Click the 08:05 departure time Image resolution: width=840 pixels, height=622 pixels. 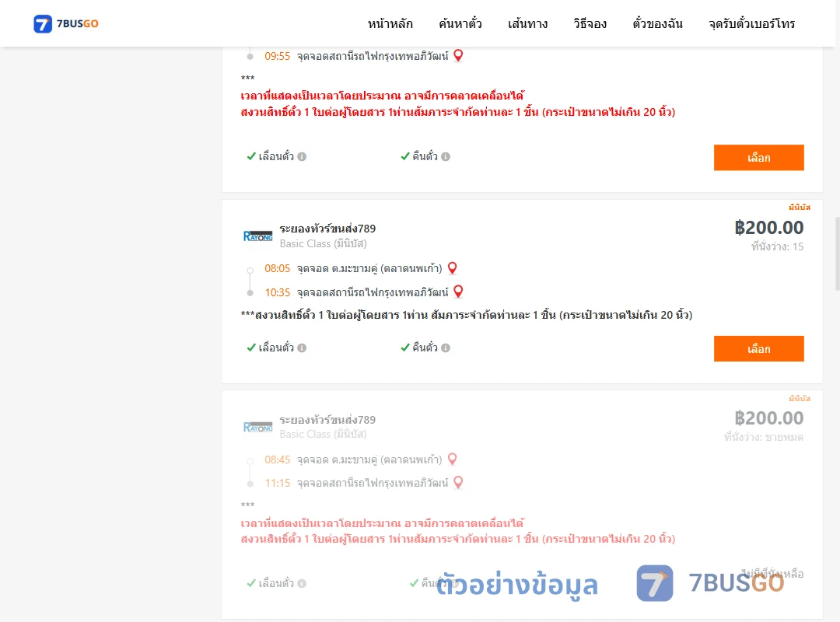coord(277,268)
